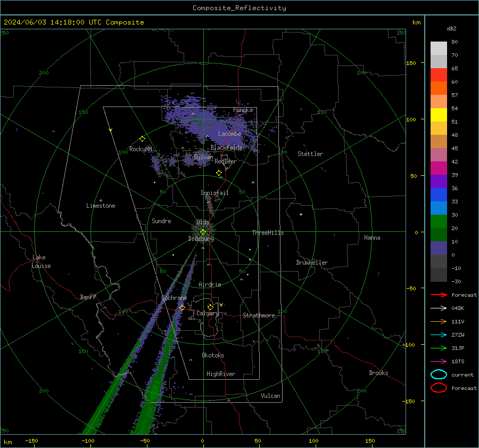Select the yellow 54 dBZ swatch

(439, 115)
